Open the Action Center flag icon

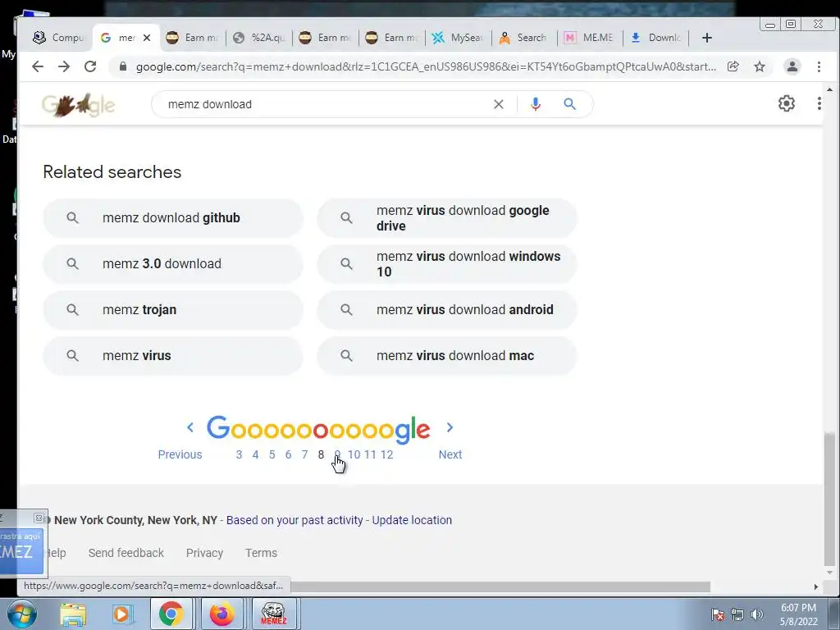(717, 614)
